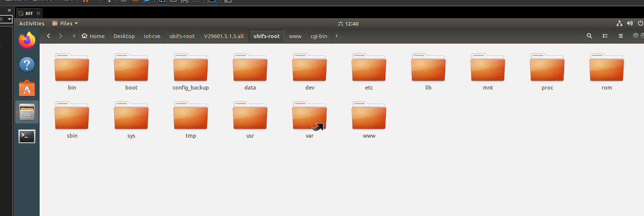Image resolution: width=644 pixels, height=216 pixels.
Task: Open the hamburger menu in Files
Action: tap(621, 36)
